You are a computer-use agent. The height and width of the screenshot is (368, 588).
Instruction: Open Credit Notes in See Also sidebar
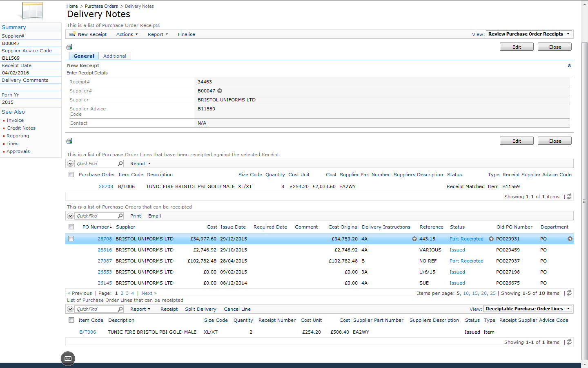[21, 128]
